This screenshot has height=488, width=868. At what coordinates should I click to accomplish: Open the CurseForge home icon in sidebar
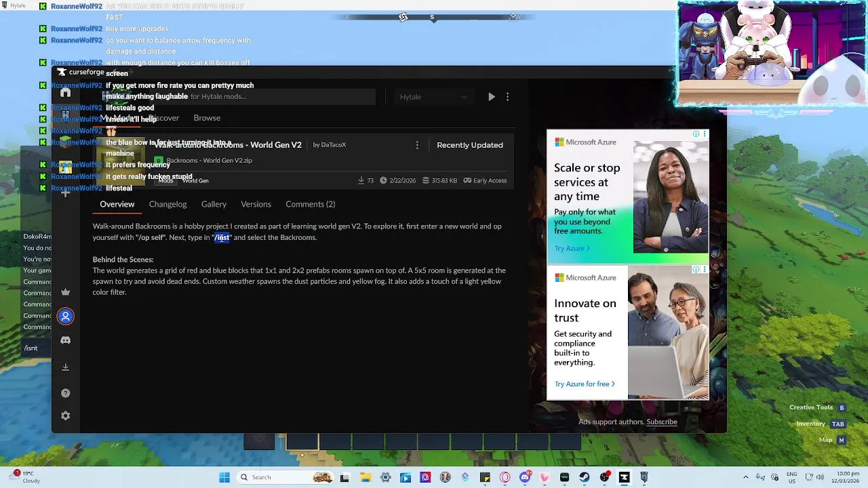[66, 93]
